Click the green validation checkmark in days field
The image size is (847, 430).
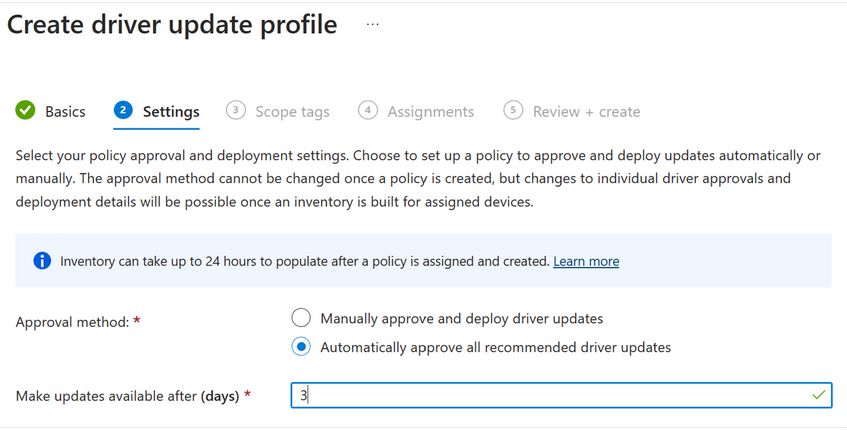coord(819,395)
